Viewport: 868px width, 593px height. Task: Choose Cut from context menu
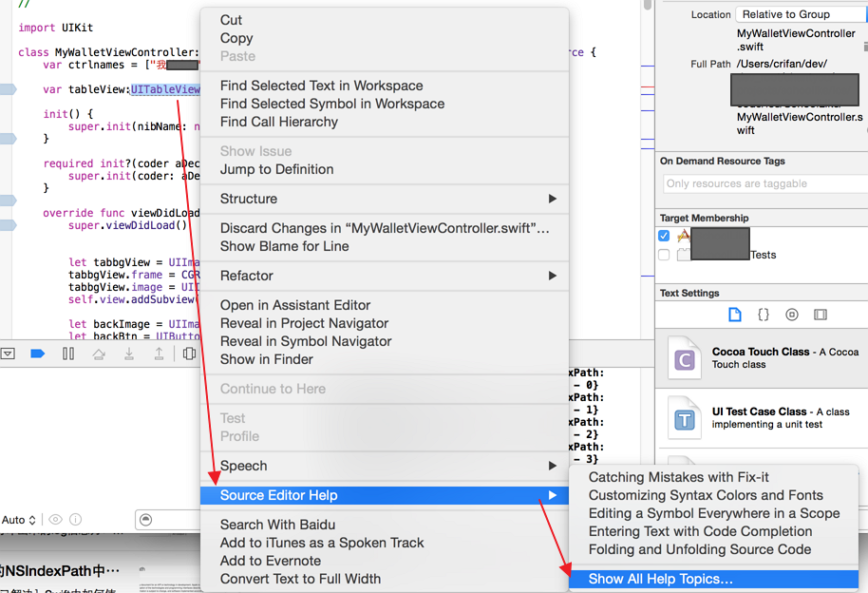click(x=385, y=20)
